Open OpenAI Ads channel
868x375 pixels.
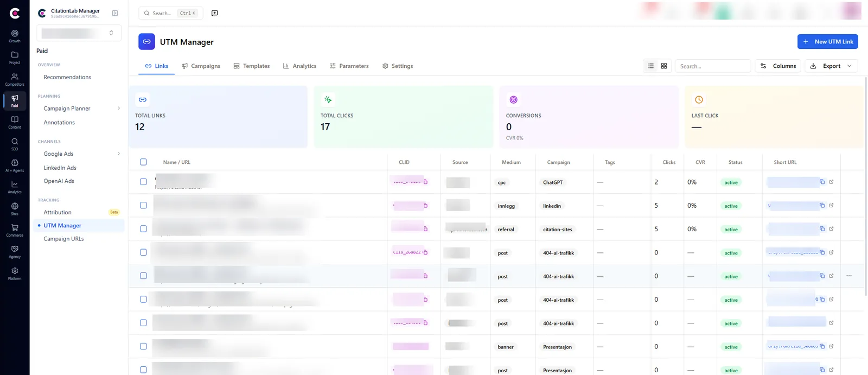[x=59, y=181]
